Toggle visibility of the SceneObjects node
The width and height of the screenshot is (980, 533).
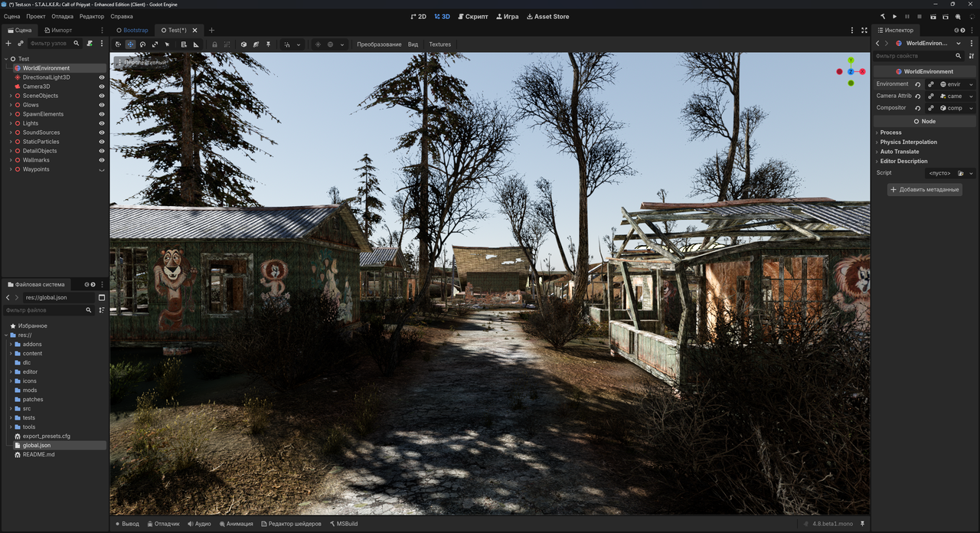tap(102, 96)
